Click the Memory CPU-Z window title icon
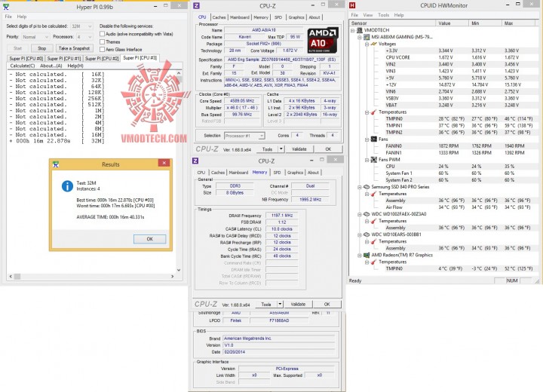Viewport: 543px width, 392px height. point(195,161)
